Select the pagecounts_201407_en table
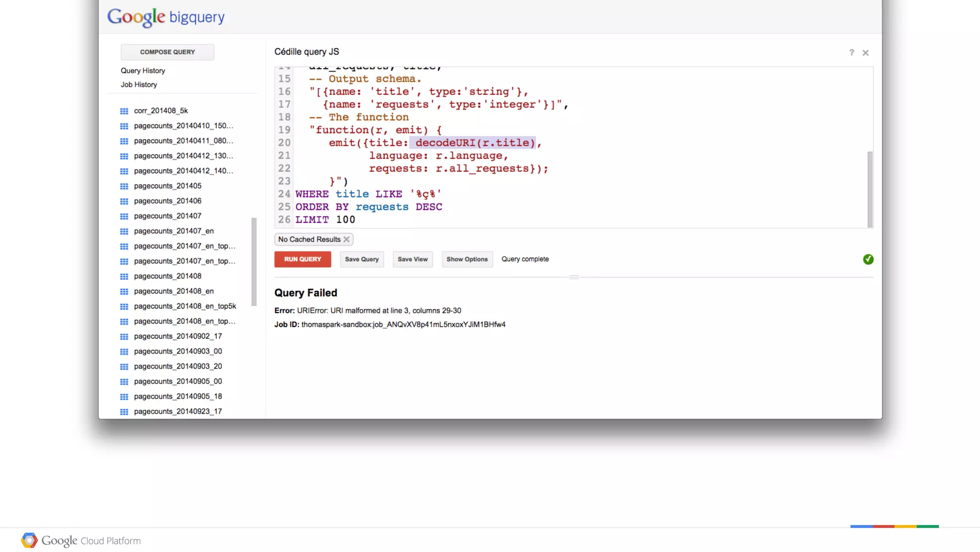The width and height of the screenshot is (980, 552). [174, 231]
